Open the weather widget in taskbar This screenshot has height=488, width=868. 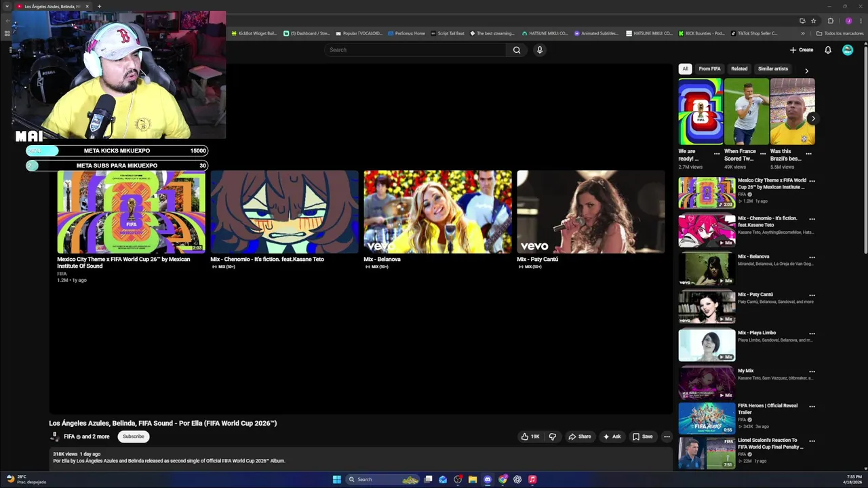click(x=25, y=479)
